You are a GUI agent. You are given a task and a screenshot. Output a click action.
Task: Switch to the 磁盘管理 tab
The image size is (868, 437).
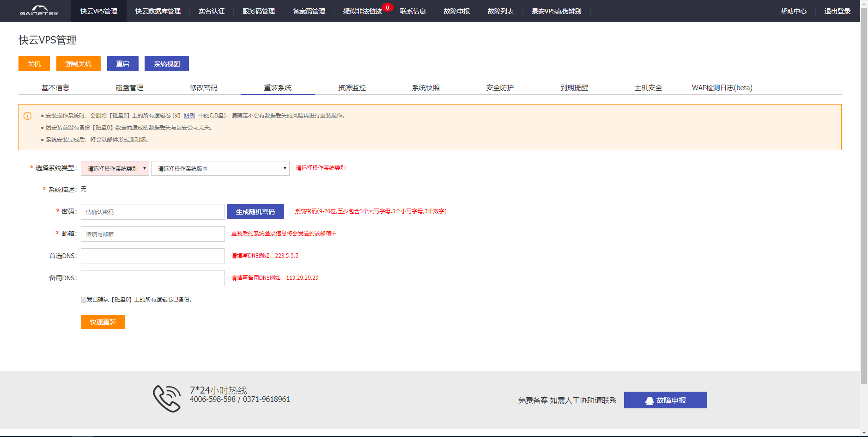130,87
